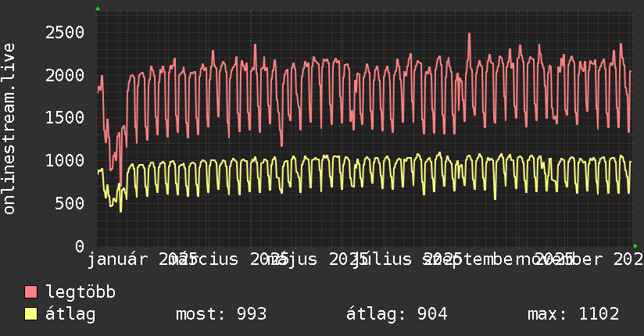Click the green arrow at x-axis end
644x336 pixels.
pos(635,246)
